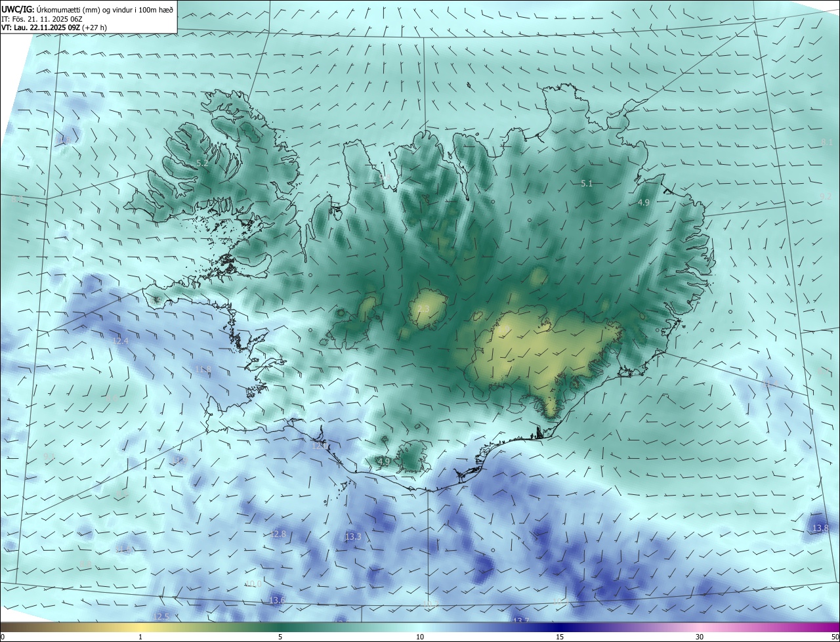Click the 12.4 value west of Iceland
The height and width of the screenshot is (642, 840).
[121, 341]
